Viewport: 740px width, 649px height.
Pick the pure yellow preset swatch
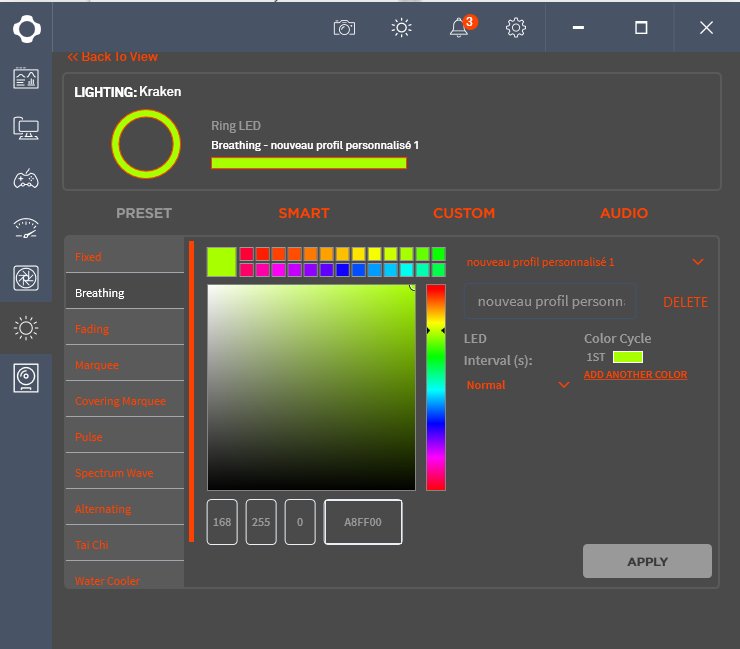pyautogui.click(x=374, y=254)
